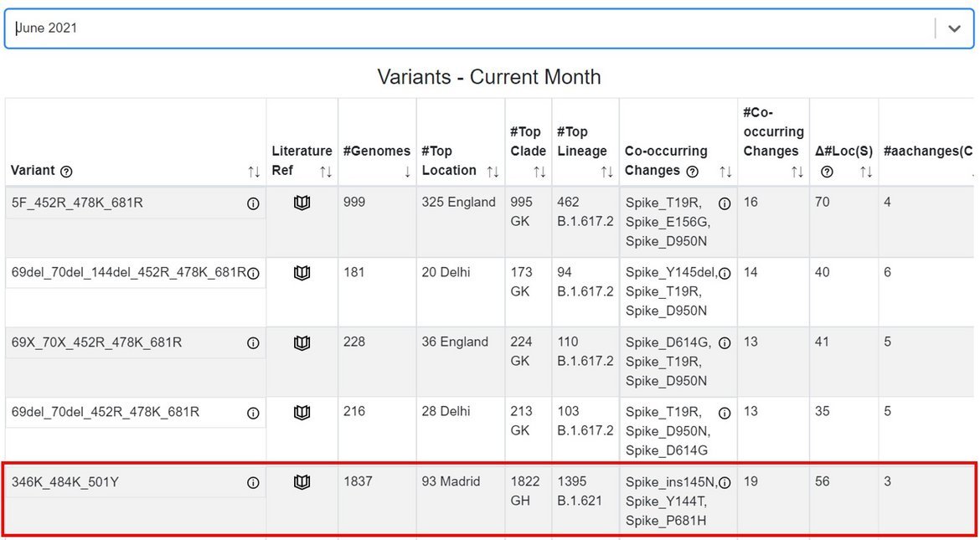This screenshot has width=980, height=540.
Task: Show co-occurring changes info for Spike_ins145N row
Action: 725,483
